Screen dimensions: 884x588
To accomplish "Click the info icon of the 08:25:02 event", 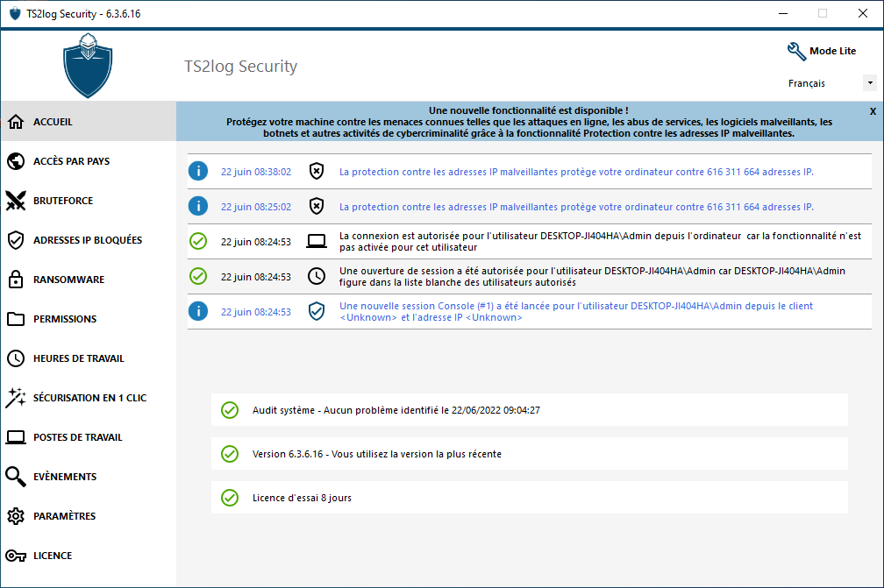I will [x=198, y=206].
